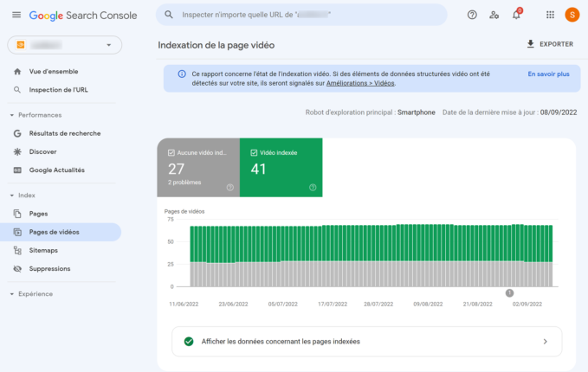Open the Google apps grid

pyautogui.click(x=551, y=15)
